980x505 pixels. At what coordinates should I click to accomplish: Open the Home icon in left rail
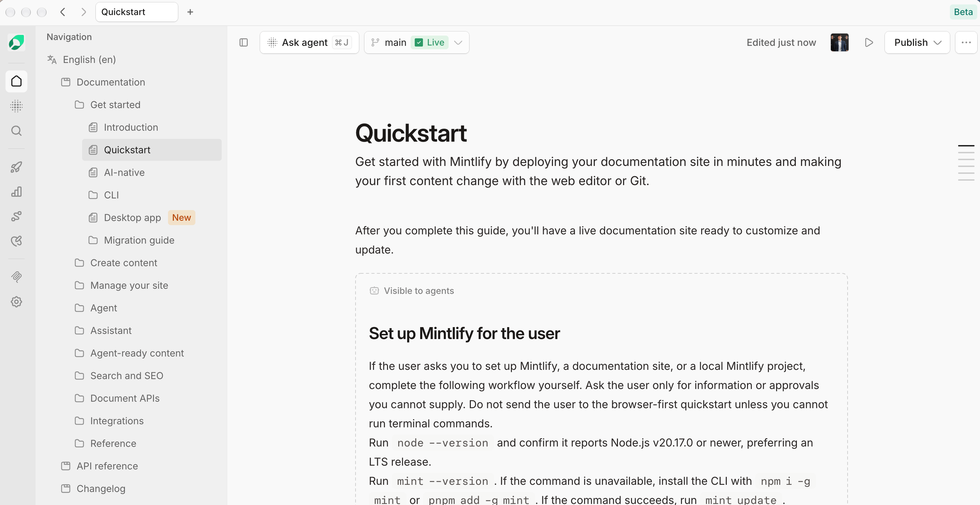16,81
